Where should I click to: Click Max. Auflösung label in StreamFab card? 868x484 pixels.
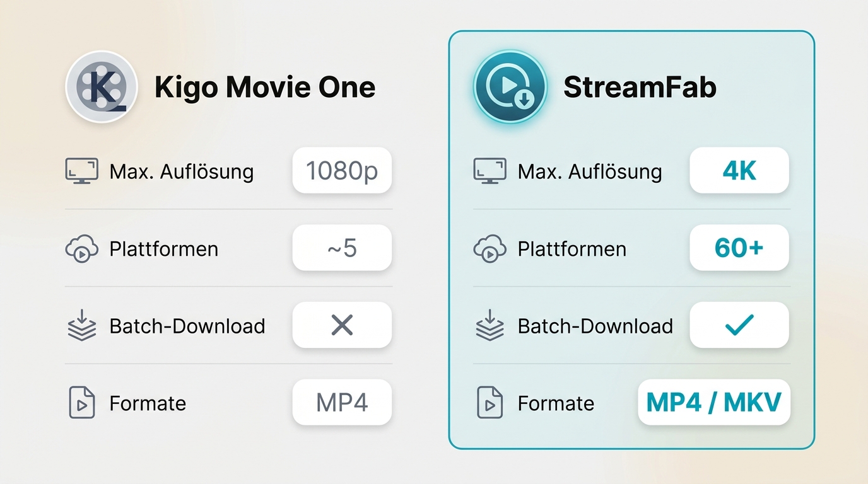click(590, 171)
